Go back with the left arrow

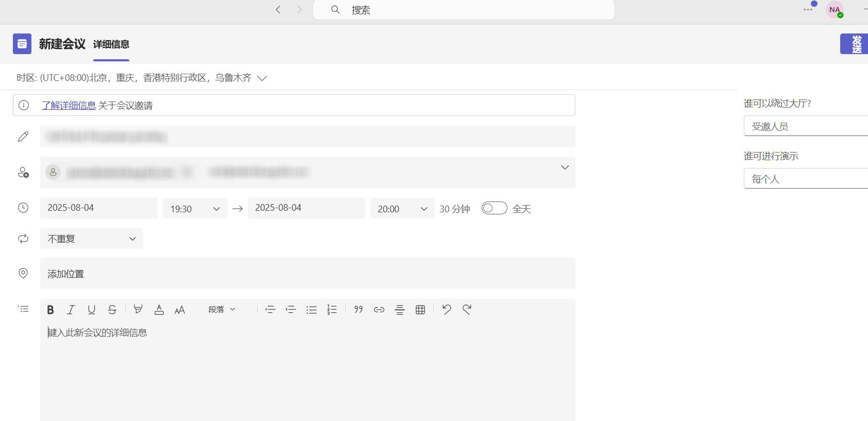point(278,10)
